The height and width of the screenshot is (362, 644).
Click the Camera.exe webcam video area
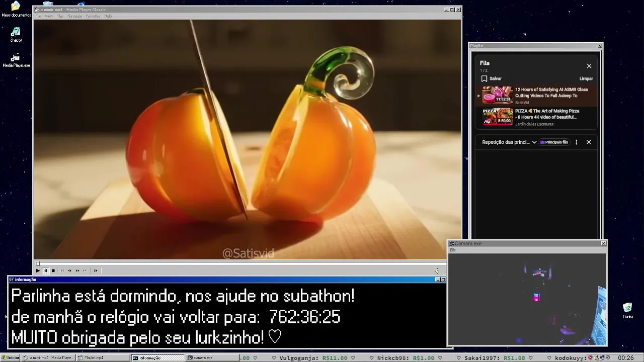click(x=527, y=299)
